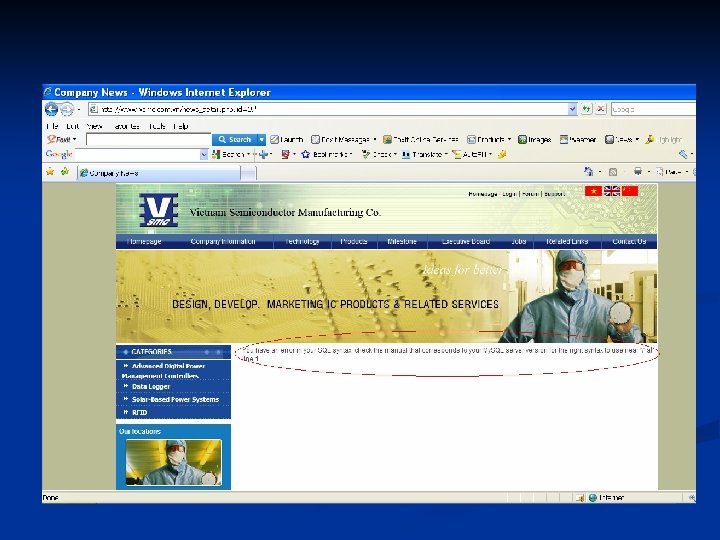Viewport: 720px width, 540px height.
Task: Click the Vietnamese flag language icon
Action: click(593, 191)
